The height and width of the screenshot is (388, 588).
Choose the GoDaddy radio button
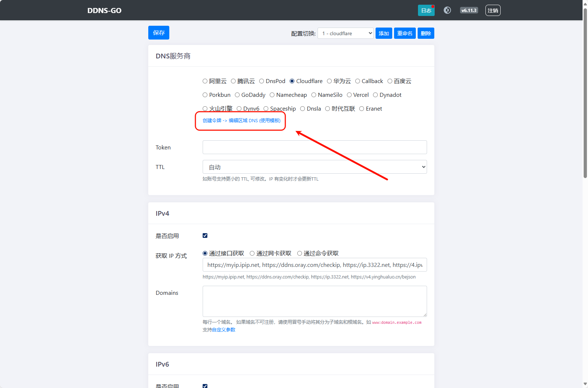coord(237,95)
